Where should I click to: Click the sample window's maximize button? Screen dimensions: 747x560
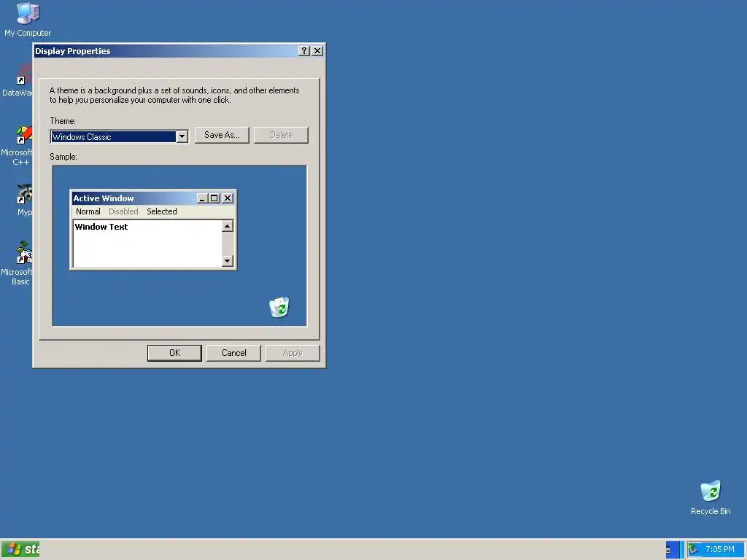[214, 198]
